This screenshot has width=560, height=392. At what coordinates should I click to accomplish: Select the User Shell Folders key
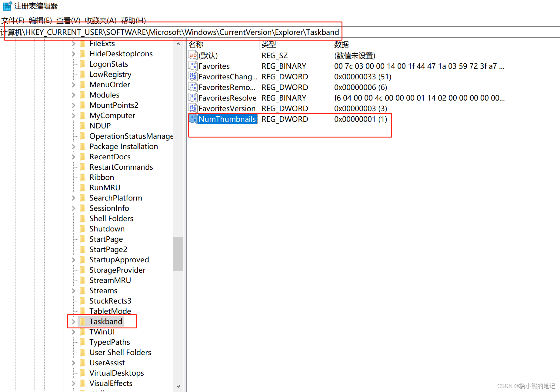[120, 353]
